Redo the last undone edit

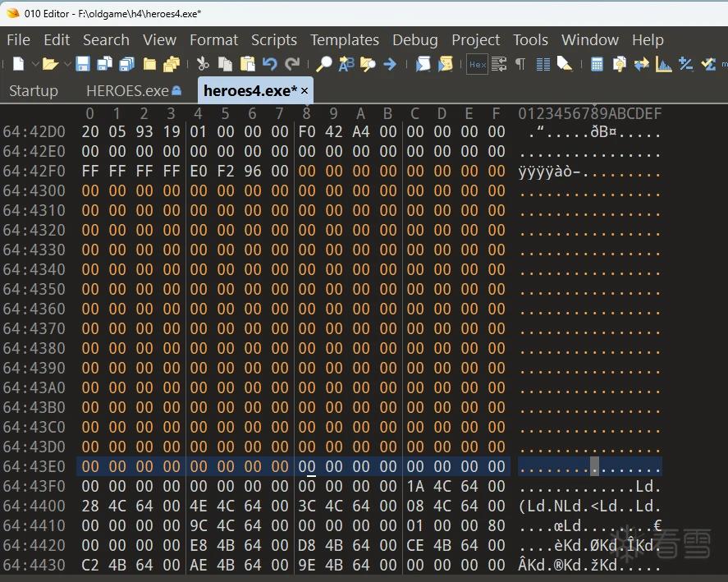coord(292,64)
